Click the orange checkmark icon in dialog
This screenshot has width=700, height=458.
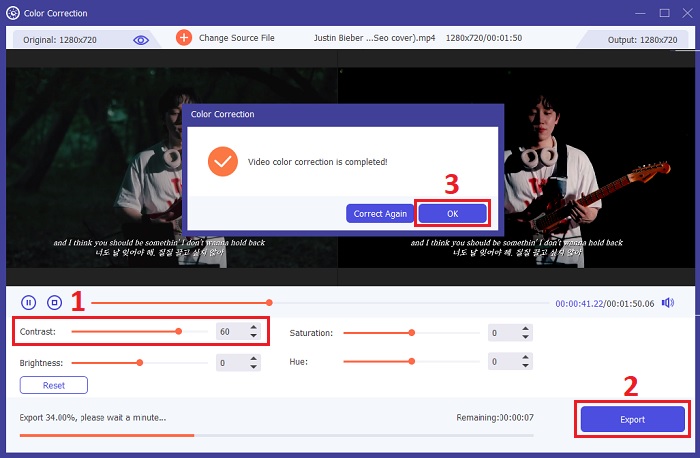pos(223,161)
